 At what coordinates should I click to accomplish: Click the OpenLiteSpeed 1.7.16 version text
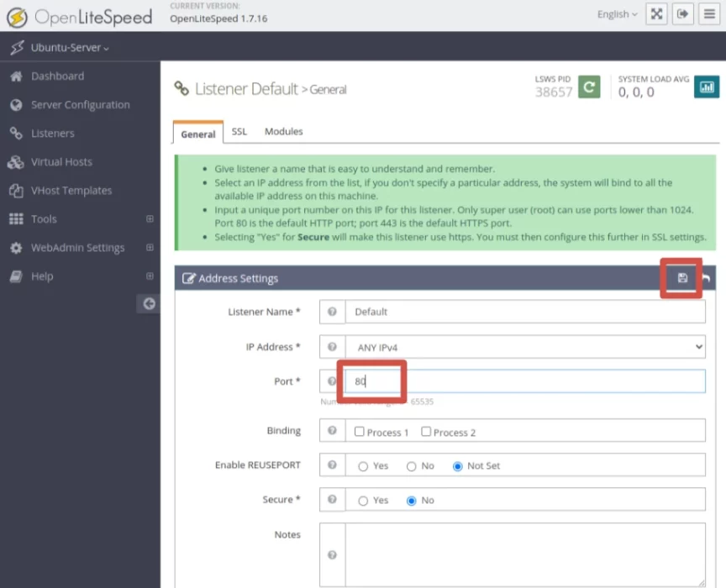tap(218, 18)
